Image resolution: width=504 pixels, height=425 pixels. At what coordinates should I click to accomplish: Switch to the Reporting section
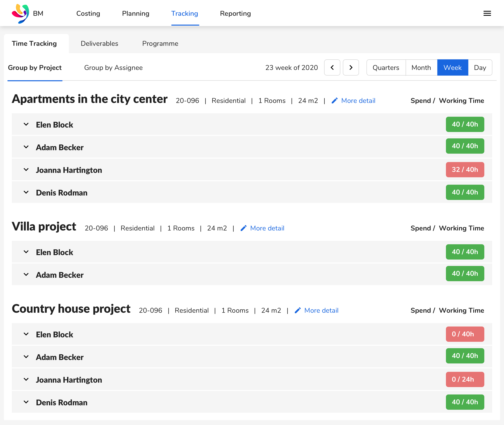pos(235,13)
